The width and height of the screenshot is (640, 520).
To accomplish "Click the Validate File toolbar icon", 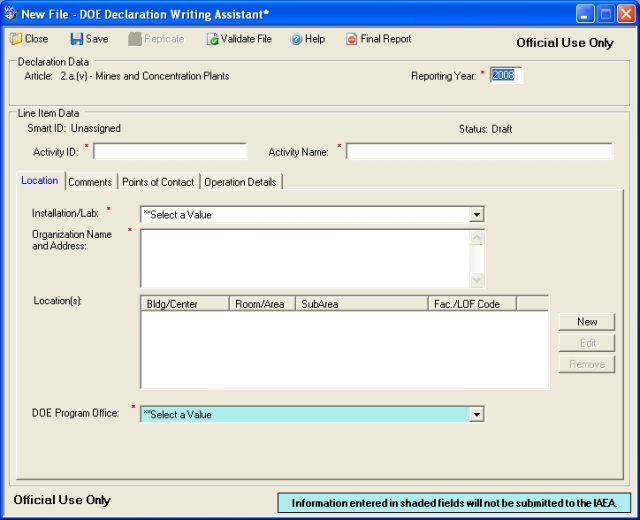I will click(212, 39).
